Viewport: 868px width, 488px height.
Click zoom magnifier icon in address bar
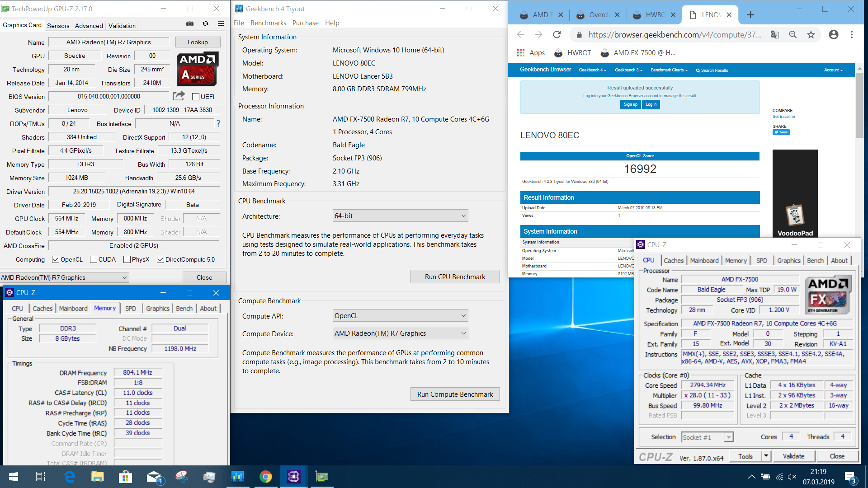click(793, 35)
